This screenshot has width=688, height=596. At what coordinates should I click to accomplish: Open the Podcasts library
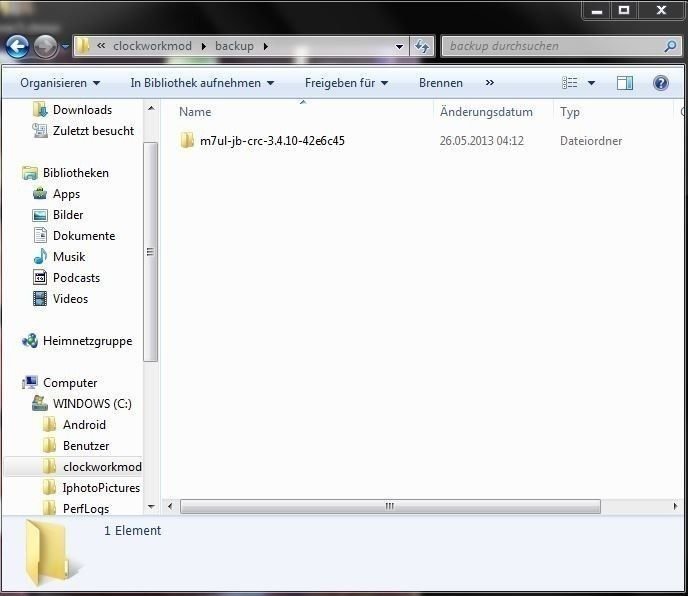coord(76,278)
